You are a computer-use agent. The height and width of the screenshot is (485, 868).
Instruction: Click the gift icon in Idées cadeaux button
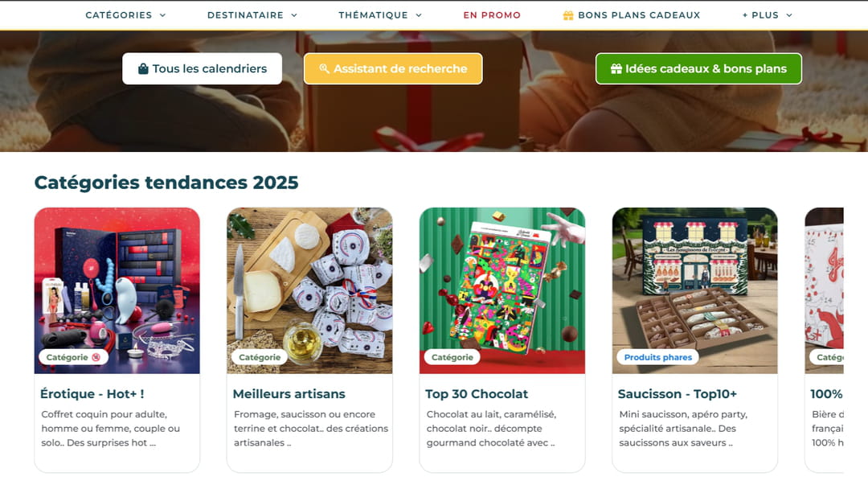(x=616, y=68)
